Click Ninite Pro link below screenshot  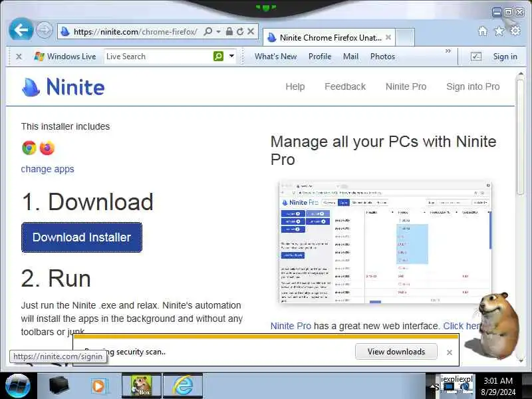point(291,326)
